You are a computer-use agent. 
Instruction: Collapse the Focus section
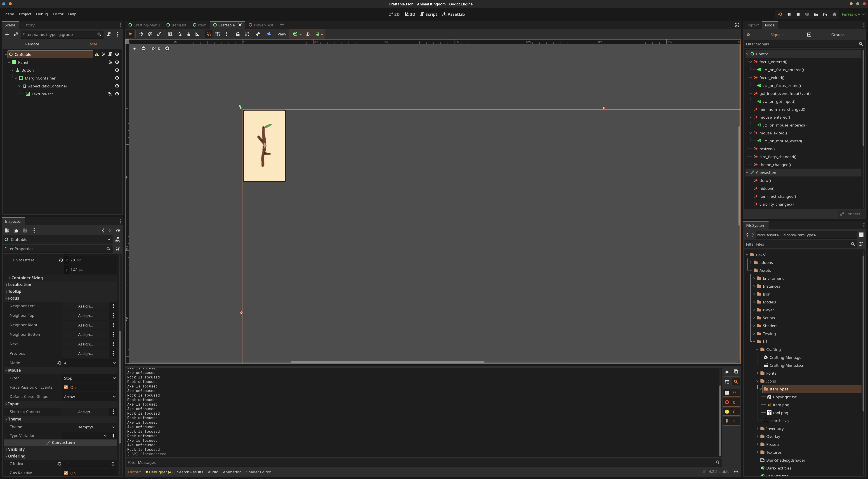[14, 298]
